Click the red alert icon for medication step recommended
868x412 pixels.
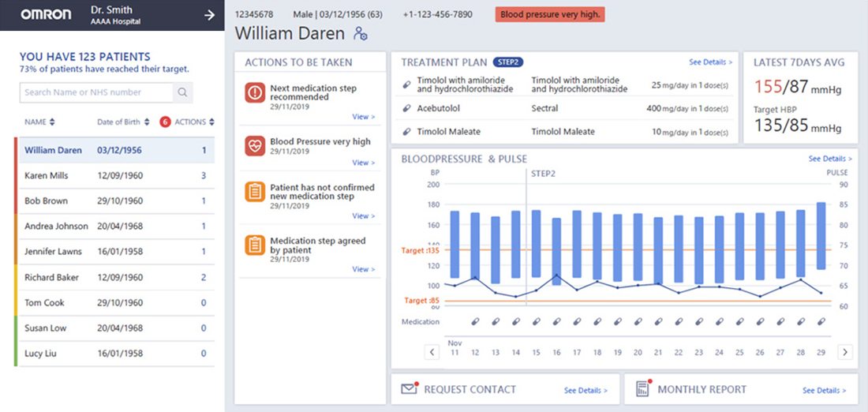click(255, 92)
